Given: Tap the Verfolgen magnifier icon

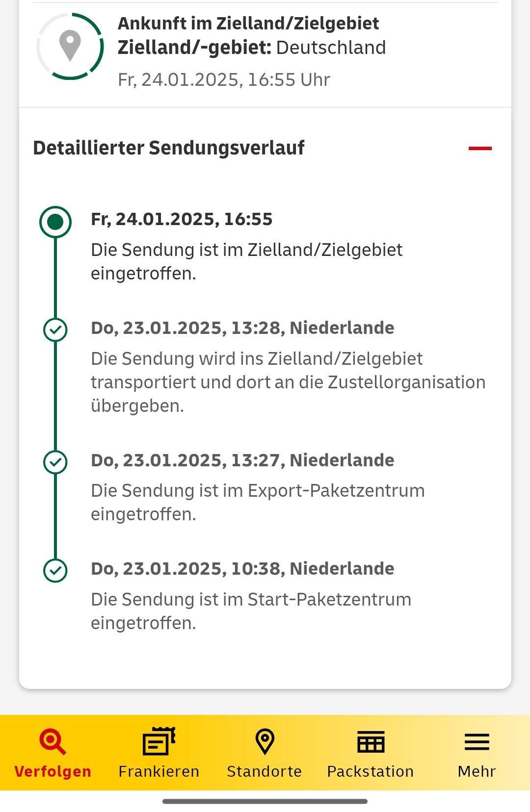Looking at the screenshot, I should click(53, 741).
